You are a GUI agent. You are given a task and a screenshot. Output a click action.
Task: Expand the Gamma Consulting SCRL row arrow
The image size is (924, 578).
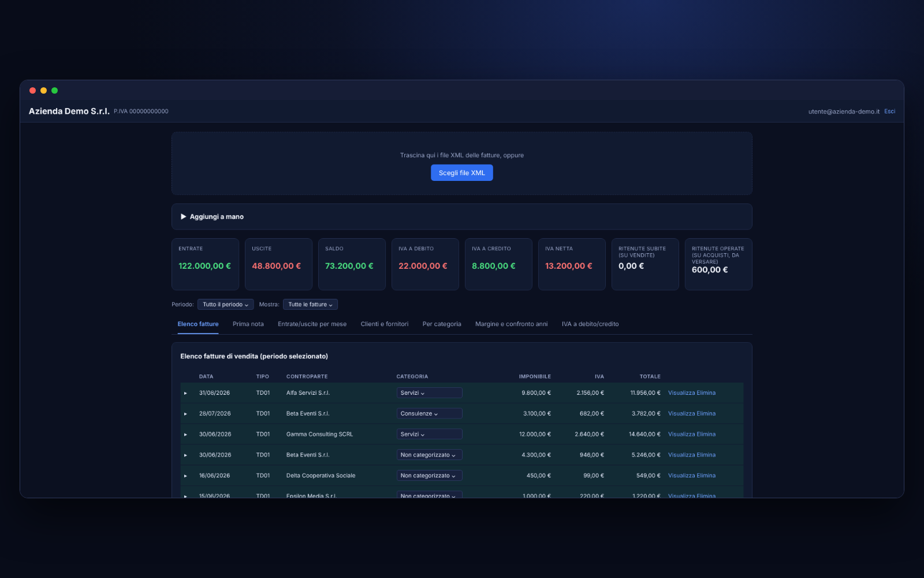coord(185,435)
